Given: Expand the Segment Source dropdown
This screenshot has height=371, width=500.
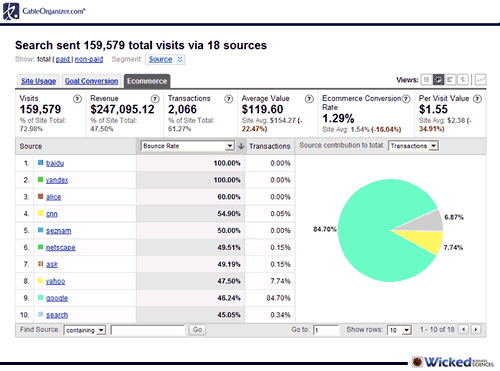Looking at the screenshot, I should coord(165,59).
